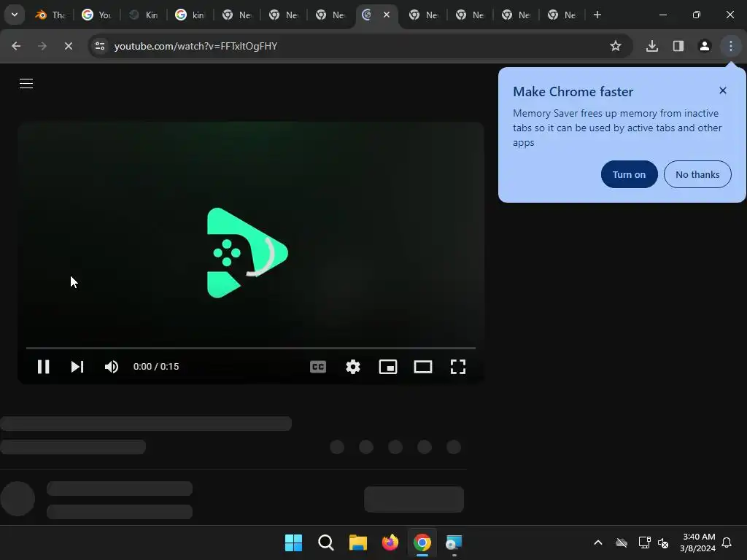Pause the YouTube video

point(43,367)
